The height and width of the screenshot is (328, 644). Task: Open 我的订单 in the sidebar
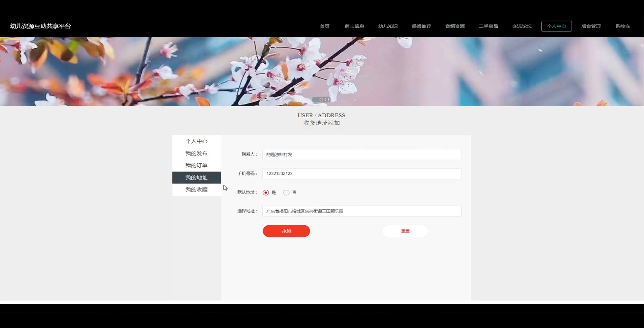[x=196, y=165]
